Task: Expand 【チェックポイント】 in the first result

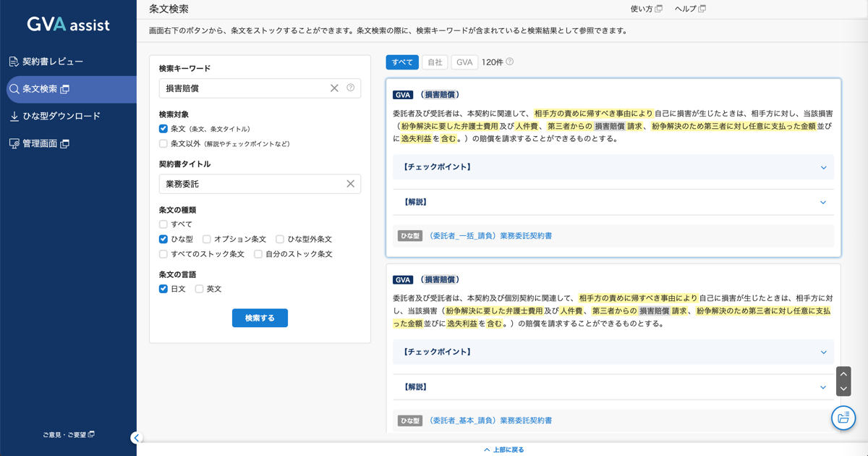Action: [613, 167]
